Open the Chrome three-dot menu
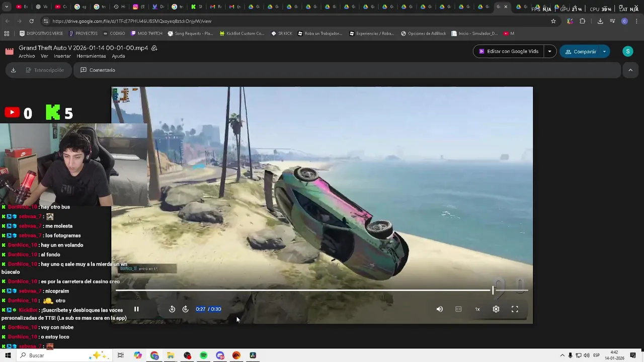This screenshot has width=644, height=362. coord(637,21)
